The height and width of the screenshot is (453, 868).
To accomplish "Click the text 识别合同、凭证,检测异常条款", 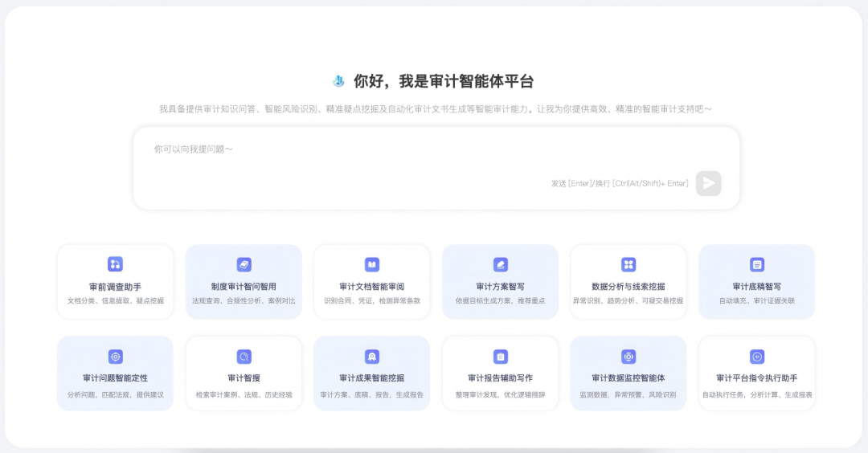I will pos(372,301).
